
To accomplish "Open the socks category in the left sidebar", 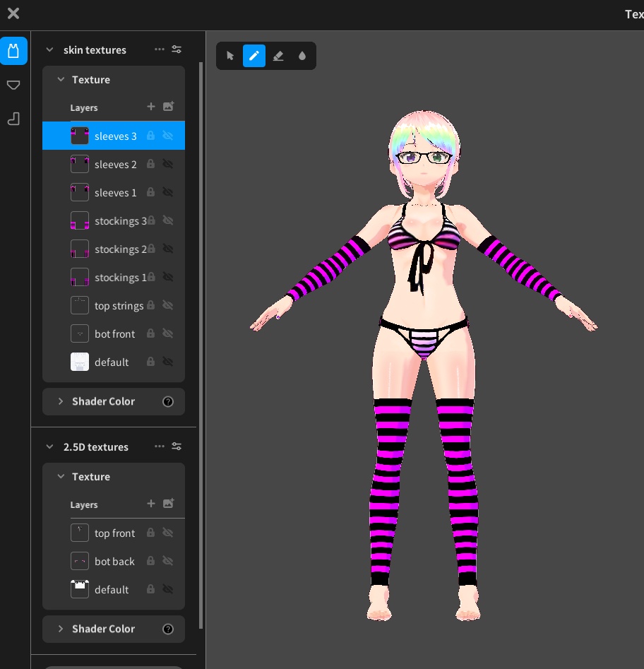I will pyautogui.click(x=13, y=119).
